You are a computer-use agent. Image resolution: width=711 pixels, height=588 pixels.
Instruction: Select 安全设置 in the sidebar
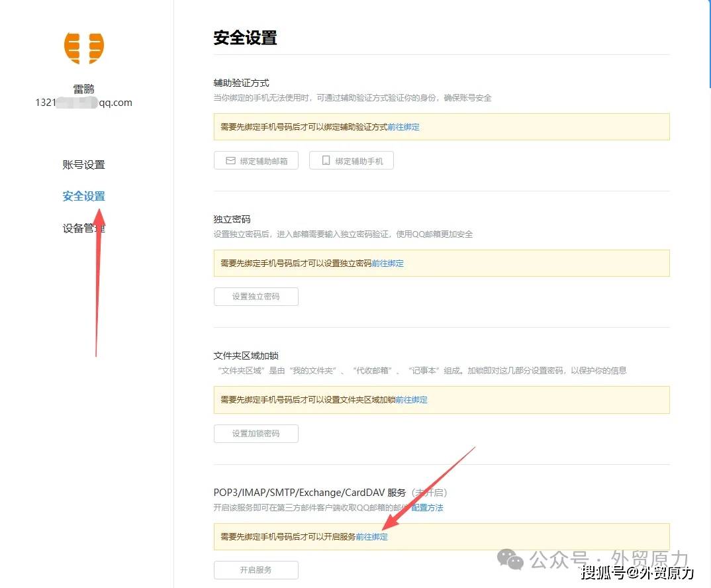[x=84, y=196]
